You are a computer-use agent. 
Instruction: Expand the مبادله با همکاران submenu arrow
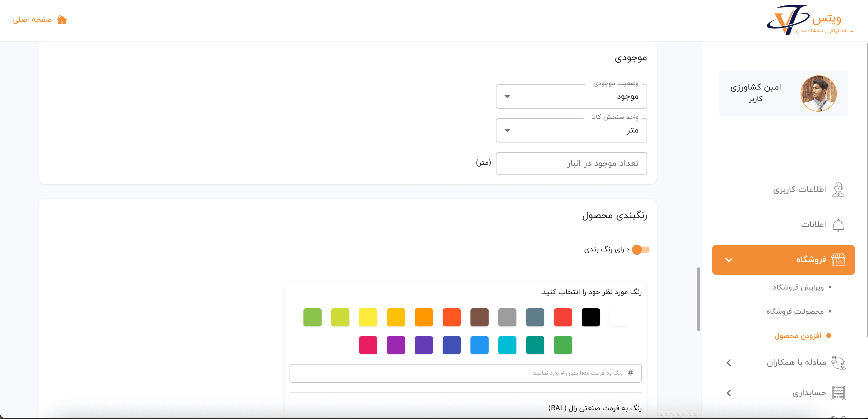click(729, 363)
